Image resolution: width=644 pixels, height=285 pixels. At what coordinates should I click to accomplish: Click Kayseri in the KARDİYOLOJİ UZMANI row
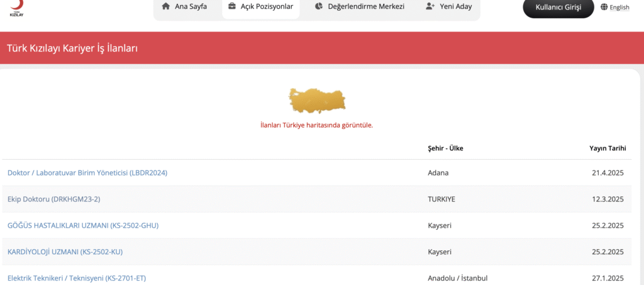[x=440, y=252]
